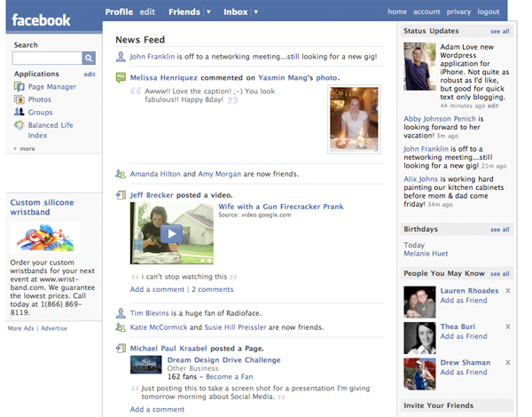Image resolution: width=532 pixels, height=417 pixels.
Task: See all Status Updates
Action: click(500, 31)
